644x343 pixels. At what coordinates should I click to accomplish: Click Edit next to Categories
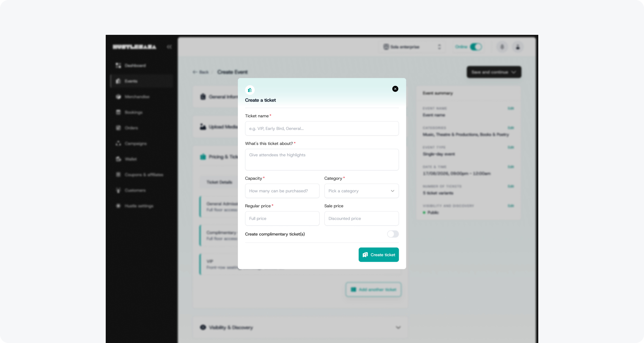click(511, 128)
